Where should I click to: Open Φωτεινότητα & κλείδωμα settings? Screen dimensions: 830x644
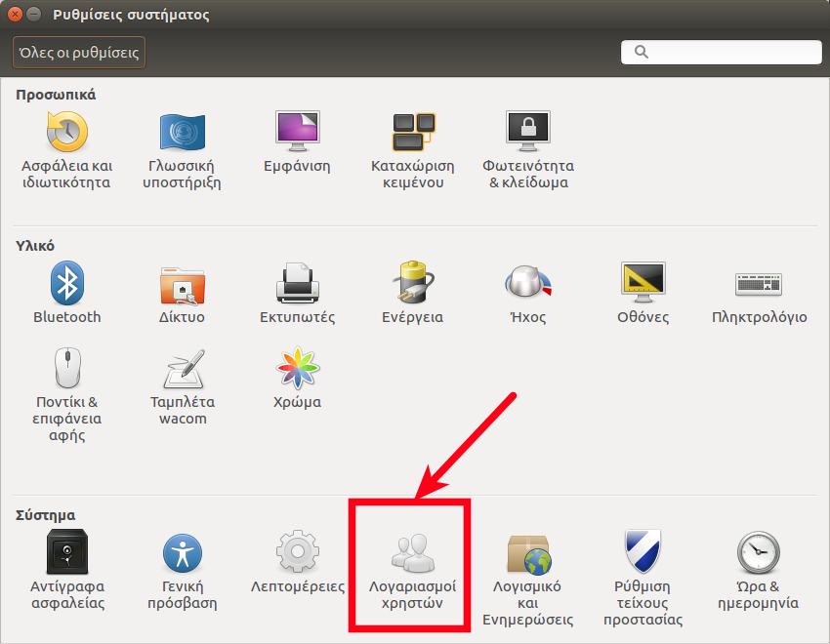(x=528, y=150)
